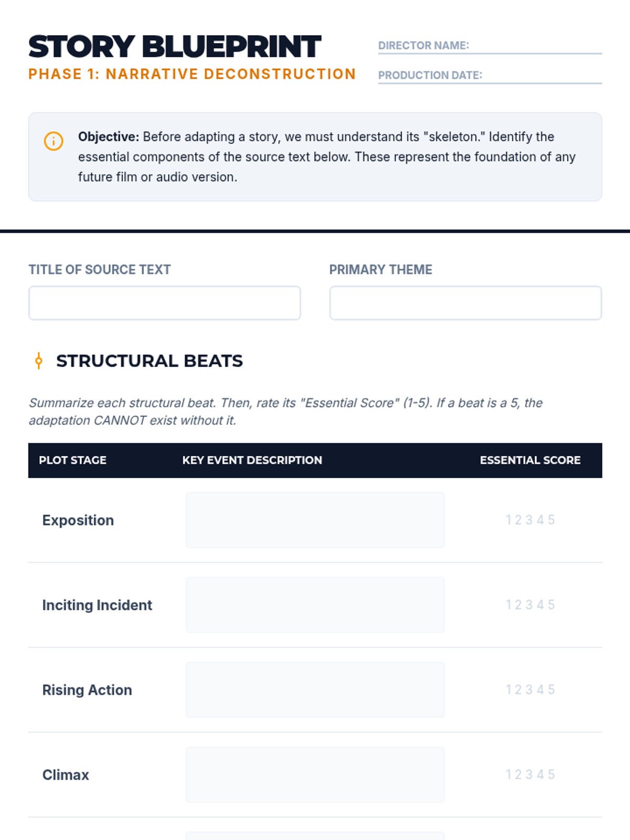Click the Title of Source Text box

tap(164, 303)
